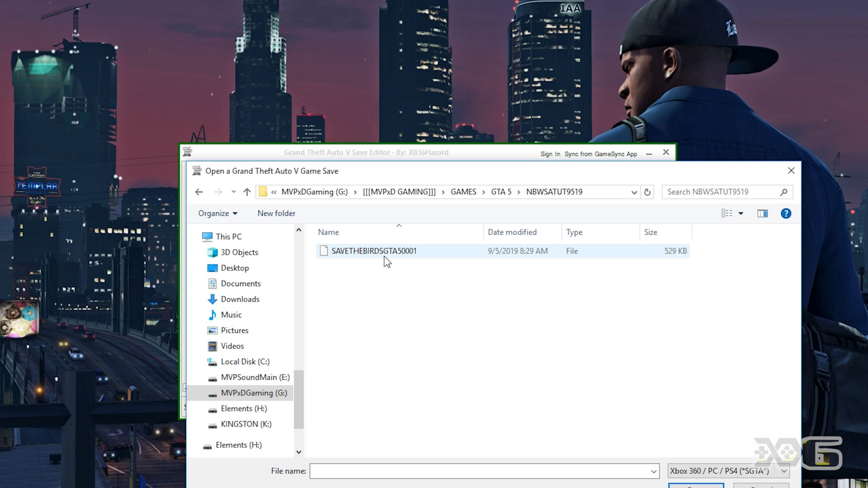Toggle the preview pane
This screenshot has width=868, height=488.
point(763,213)
